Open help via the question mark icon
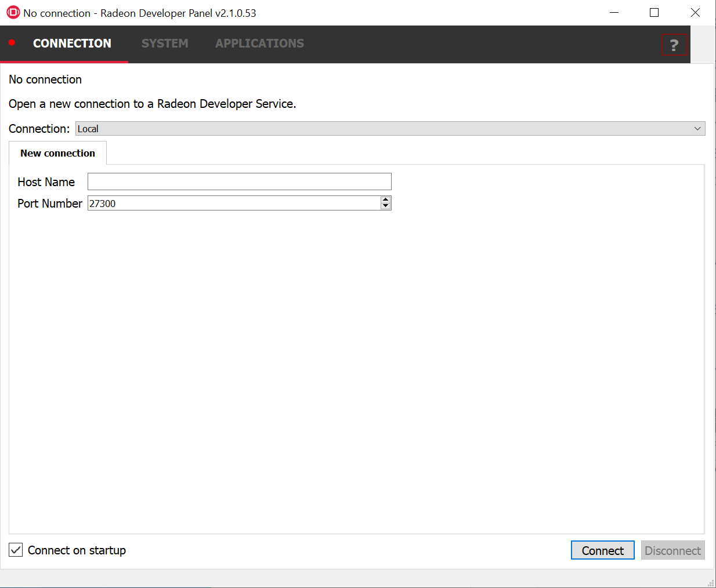The image size is (716, 588). [674, 45]
